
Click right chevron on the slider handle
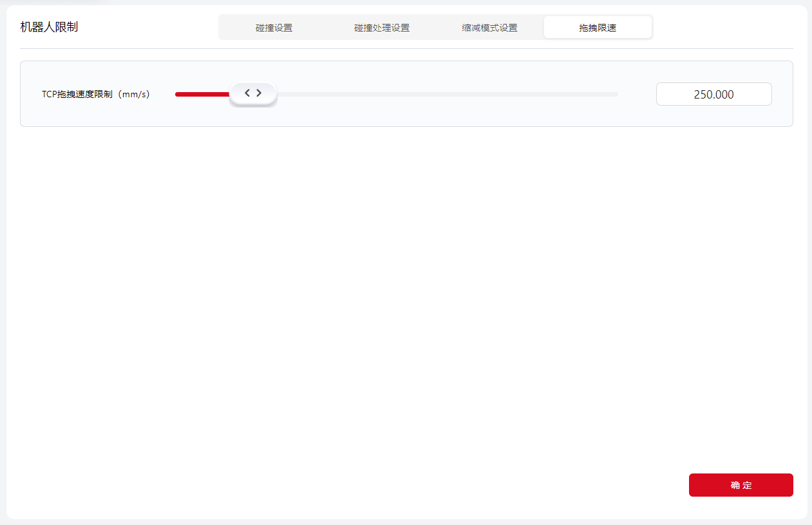(259, 93)
